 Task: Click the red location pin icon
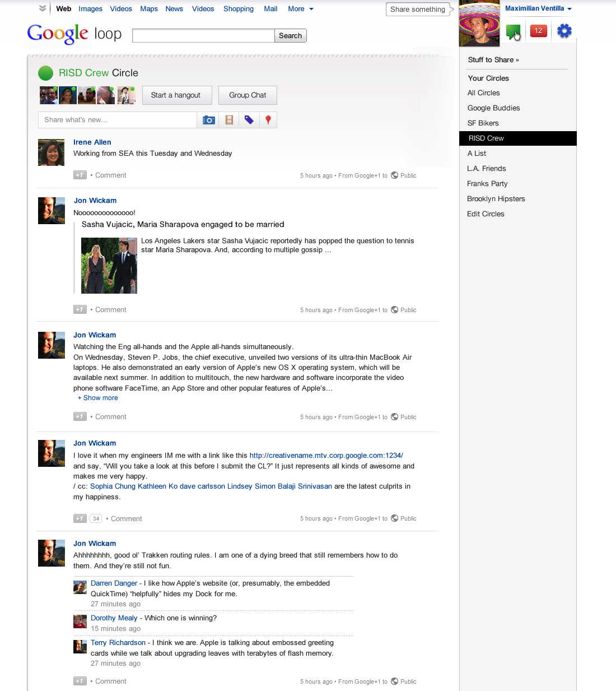point(268,120)
